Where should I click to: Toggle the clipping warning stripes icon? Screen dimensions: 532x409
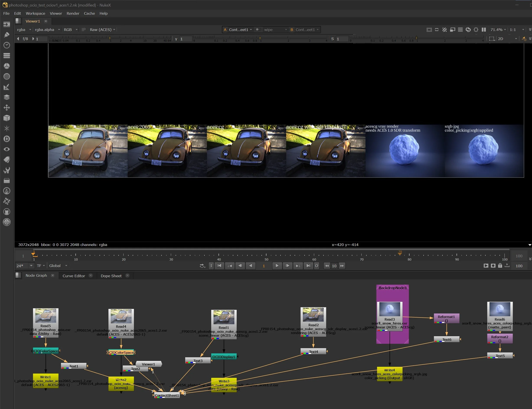pyautogui.click(x=444, y=30)
